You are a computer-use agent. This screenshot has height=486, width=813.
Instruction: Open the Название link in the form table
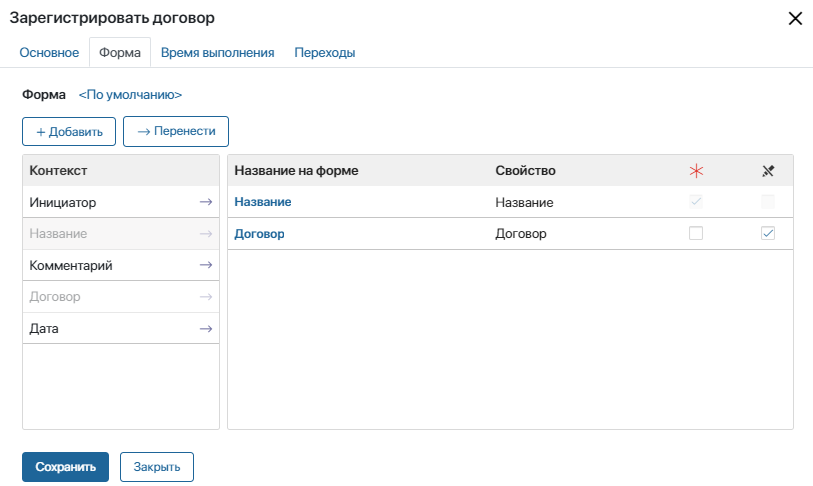263,202
